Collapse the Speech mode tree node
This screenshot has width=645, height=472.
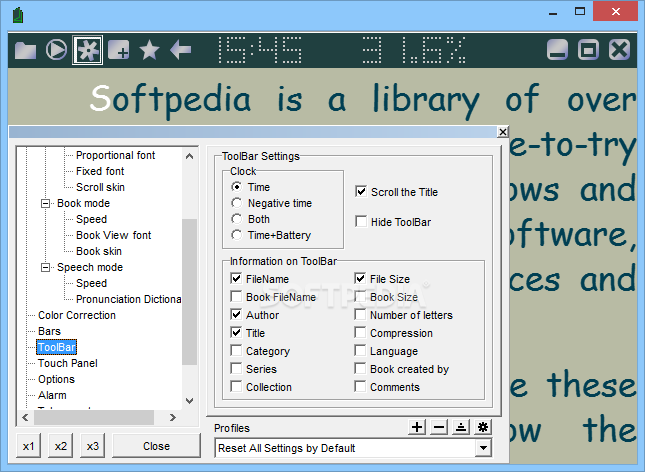click(x=46, y=267)
